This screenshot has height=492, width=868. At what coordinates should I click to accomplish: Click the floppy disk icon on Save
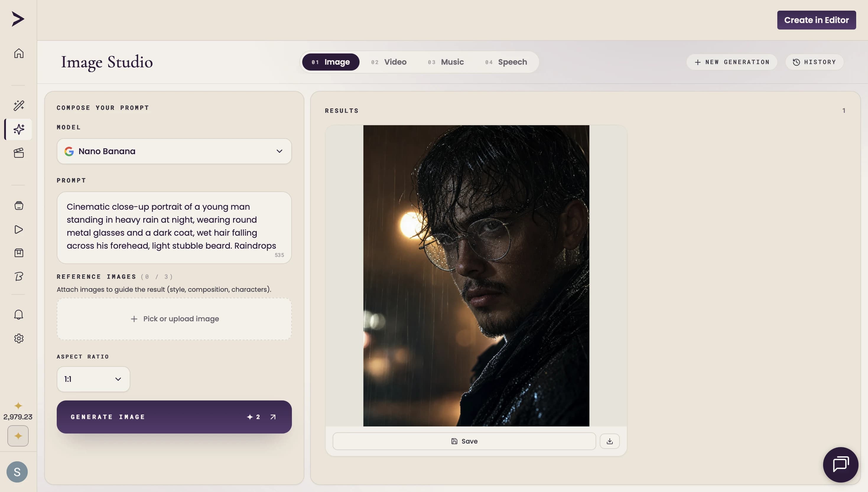(x=454, y=441)
